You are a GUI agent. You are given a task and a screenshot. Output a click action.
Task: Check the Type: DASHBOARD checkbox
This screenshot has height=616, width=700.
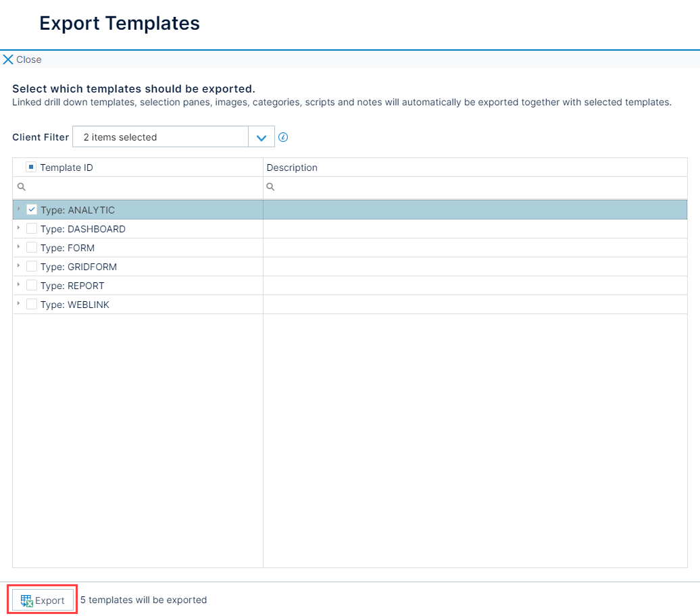point(31,228)
